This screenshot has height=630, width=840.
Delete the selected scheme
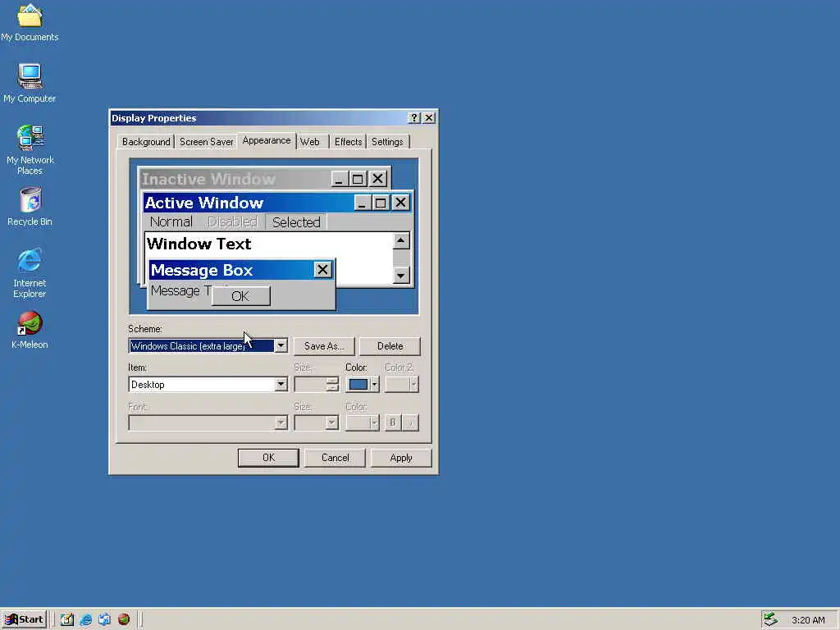pyautogui.click(x=390, y=346)
